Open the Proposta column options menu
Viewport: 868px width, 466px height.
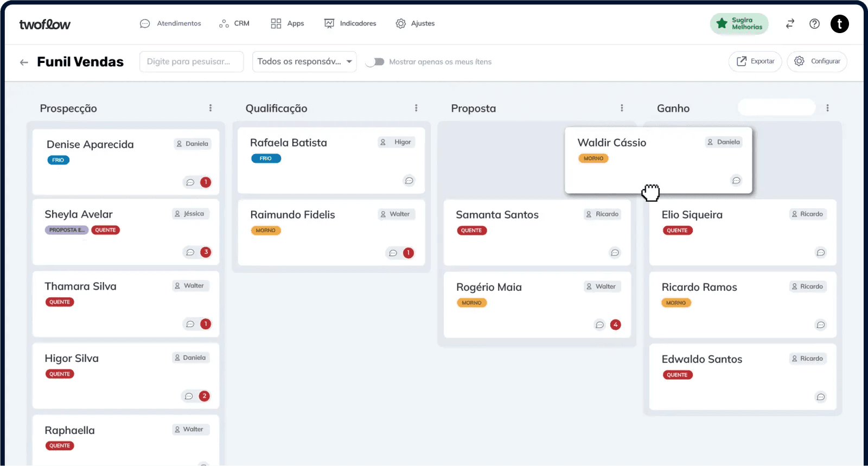tap(622, 108)
